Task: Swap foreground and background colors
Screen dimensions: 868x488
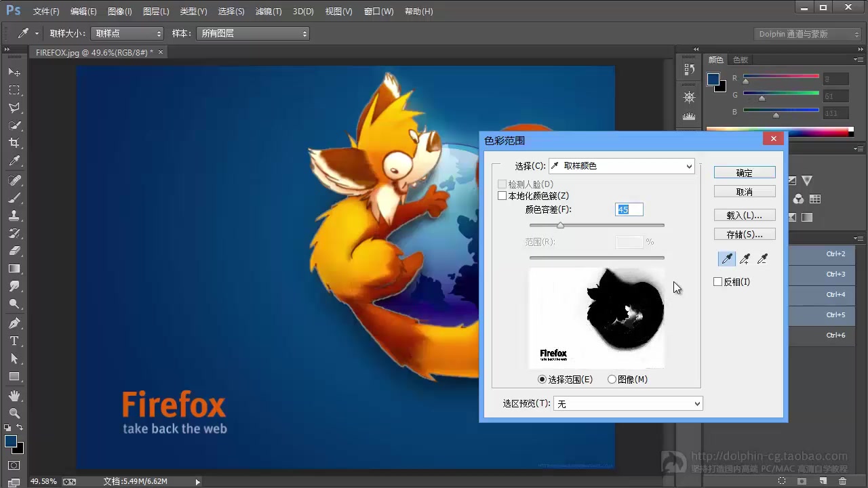Action: (20, 428)
